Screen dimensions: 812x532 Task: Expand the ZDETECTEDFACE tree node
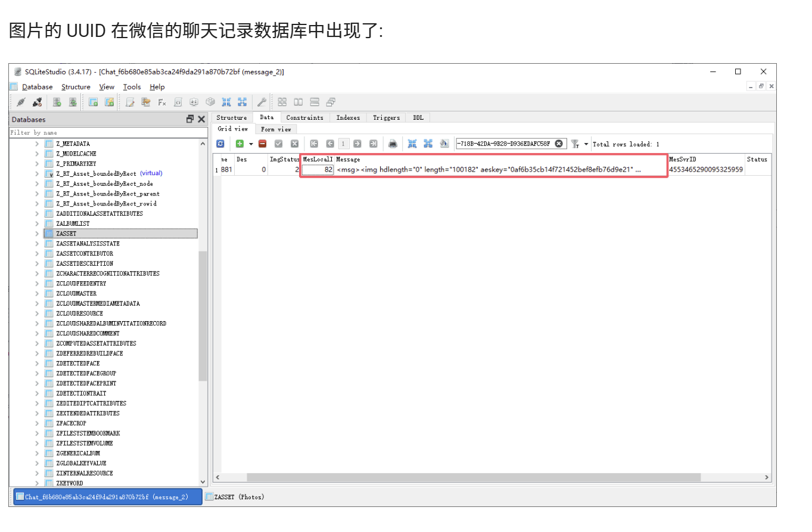37,363
